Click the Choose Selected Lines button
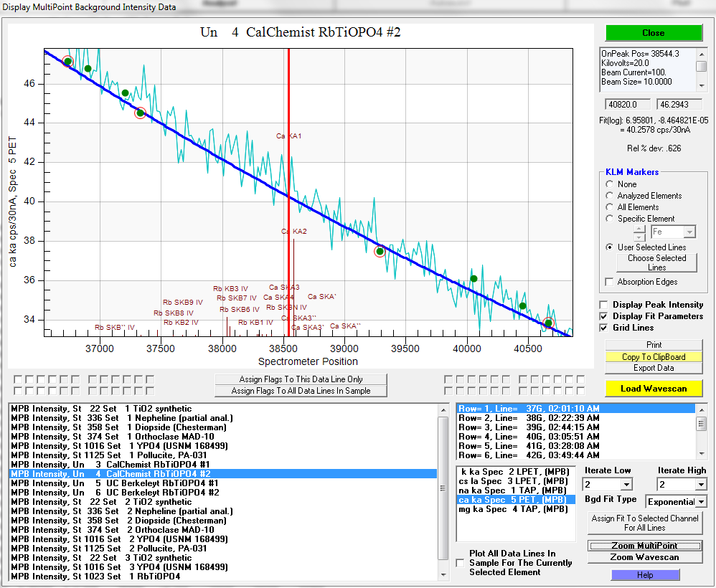 point(656,262)
